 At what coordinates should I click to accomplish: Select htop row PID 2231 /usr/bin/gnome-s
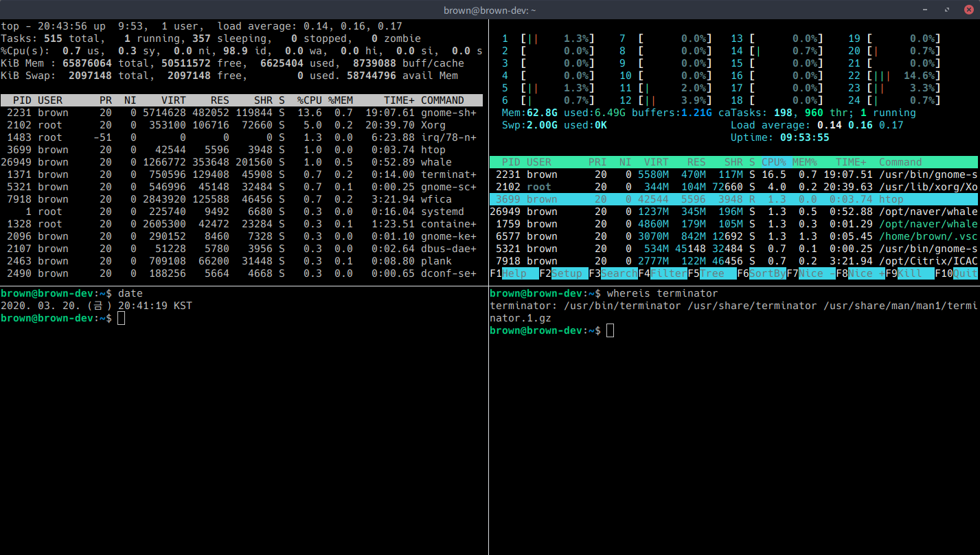(733, 174)
